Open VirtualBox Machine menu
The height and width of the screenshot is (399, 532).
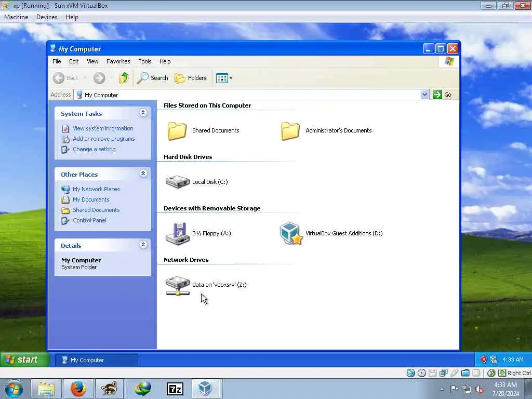pyautogui.click(x=16, y=17)
